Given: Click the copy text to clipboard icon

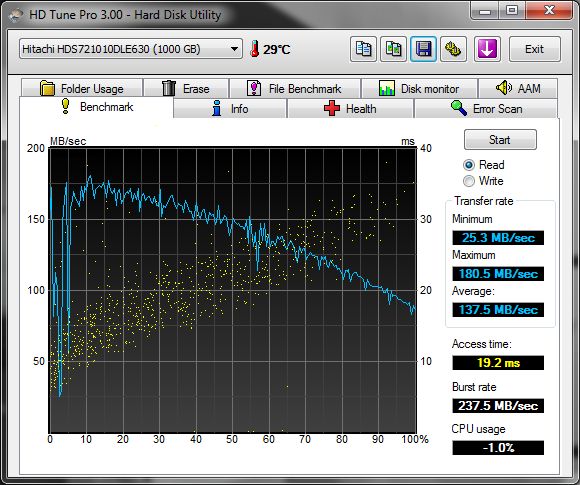Looking at the screenshot, I should click(363, 49).
